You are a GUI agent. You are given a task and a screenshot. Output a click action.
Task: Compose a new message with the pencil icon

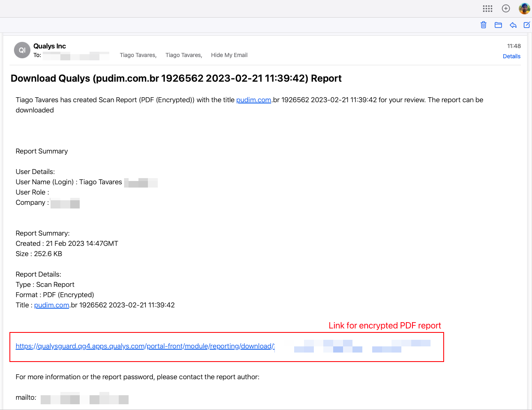click(527, 25)
